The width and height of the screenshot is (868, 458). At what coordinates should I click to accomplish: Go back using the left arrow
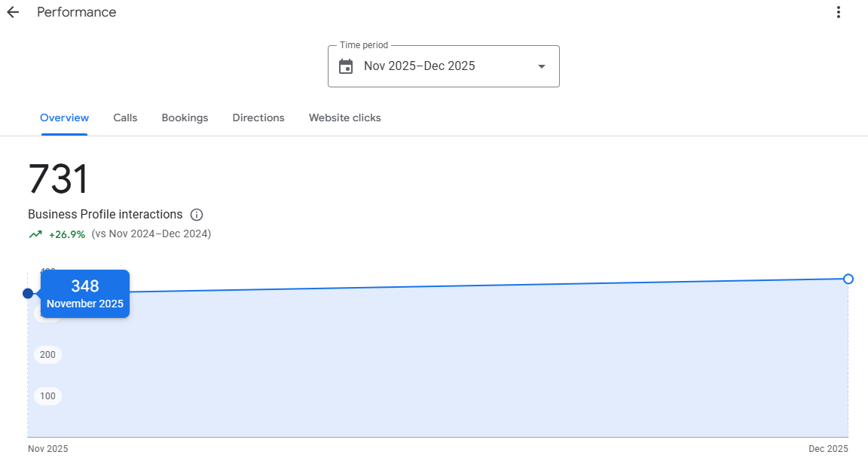coord(13,12)
